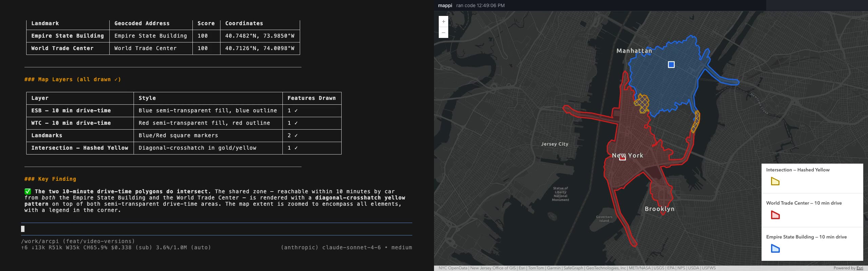Click the green checkmark emoji in Key Finding

[x=28, y=191]
